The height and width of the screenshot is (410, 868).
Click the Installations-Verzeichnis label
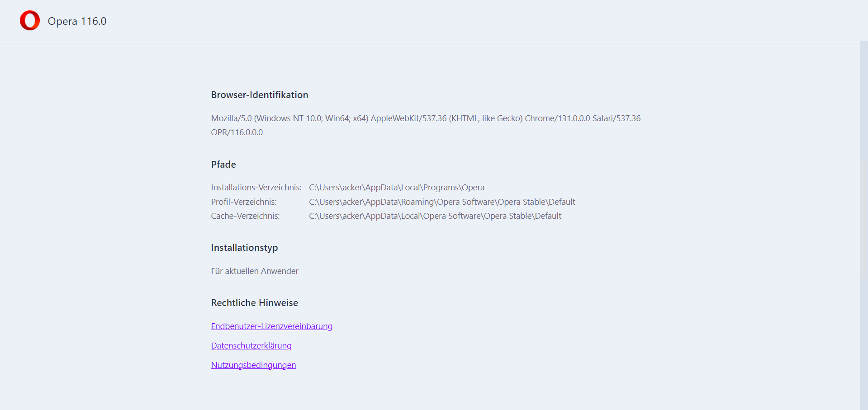[x=256, y=187]
